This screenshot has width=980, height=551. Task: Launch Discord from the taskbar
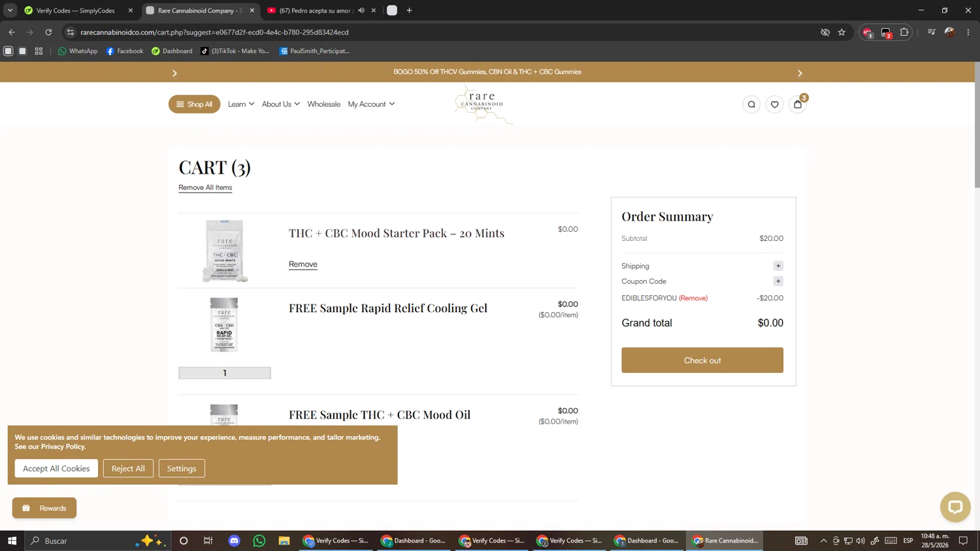point(234,541)
